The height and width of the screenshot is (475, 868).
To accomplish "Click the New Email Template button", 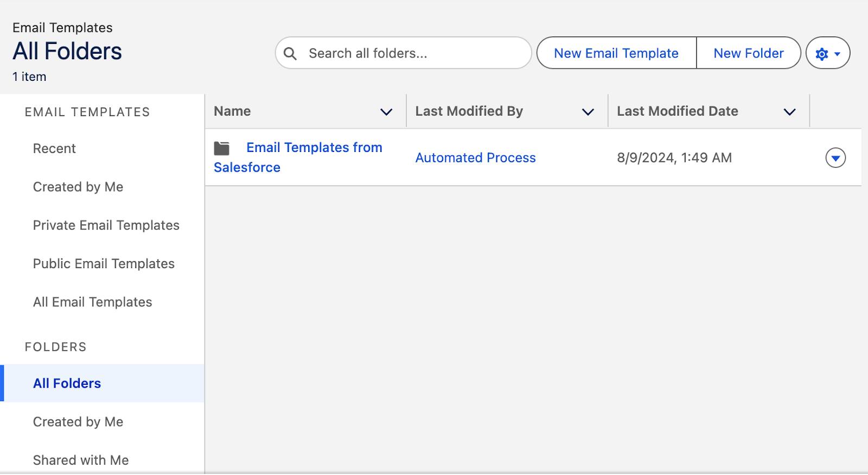I will (616, 53).
